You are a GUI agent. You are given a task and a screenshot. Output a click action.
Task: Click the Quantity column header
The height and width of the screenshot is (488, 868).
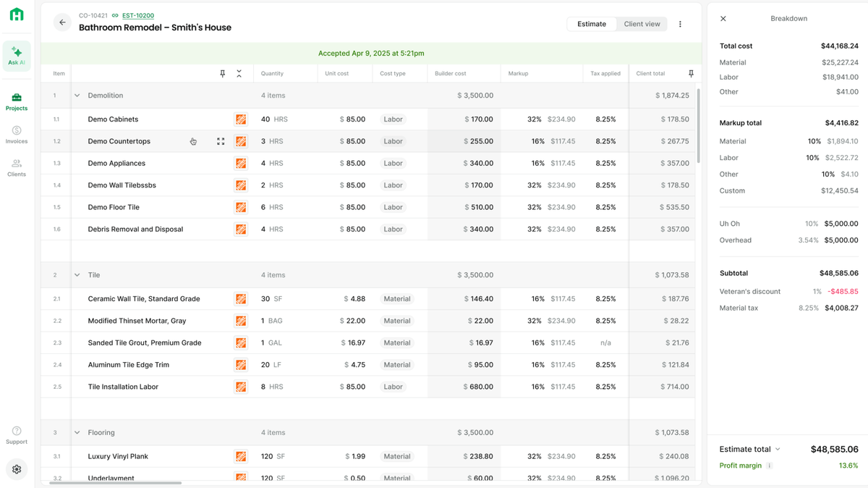273,74
